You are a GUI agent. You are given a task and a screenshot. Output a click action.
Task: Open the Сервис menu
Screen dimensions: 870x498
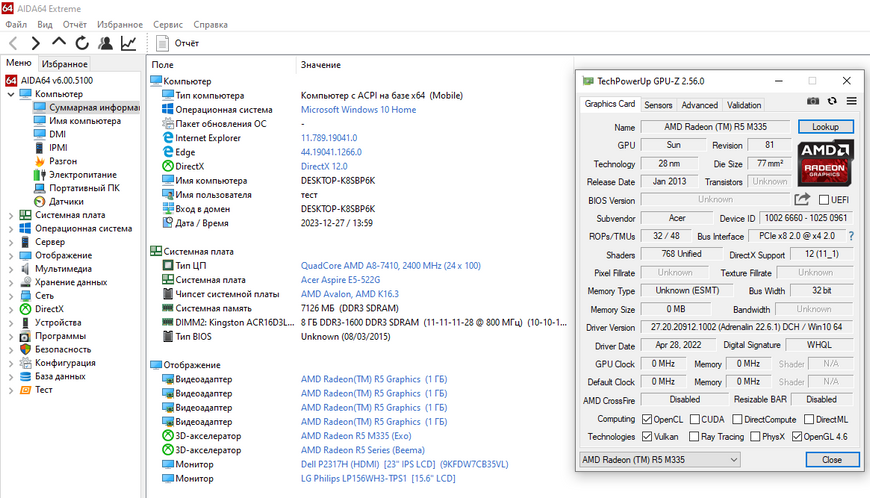tap(168, 24)
